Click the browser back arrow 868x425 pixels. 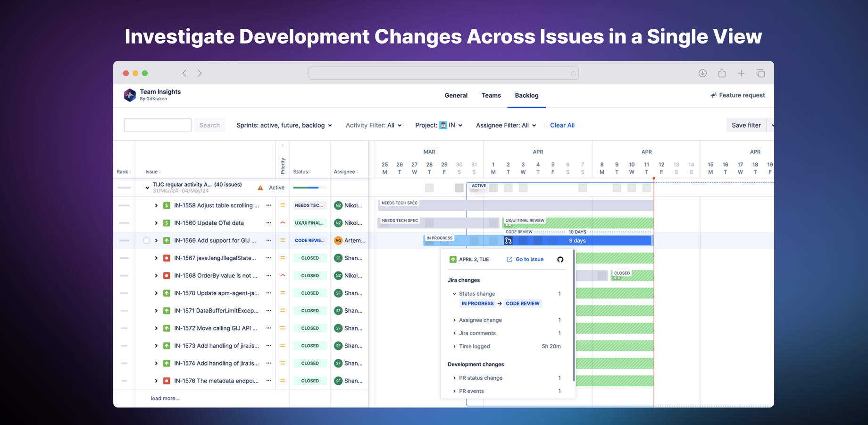coord(184,73)
